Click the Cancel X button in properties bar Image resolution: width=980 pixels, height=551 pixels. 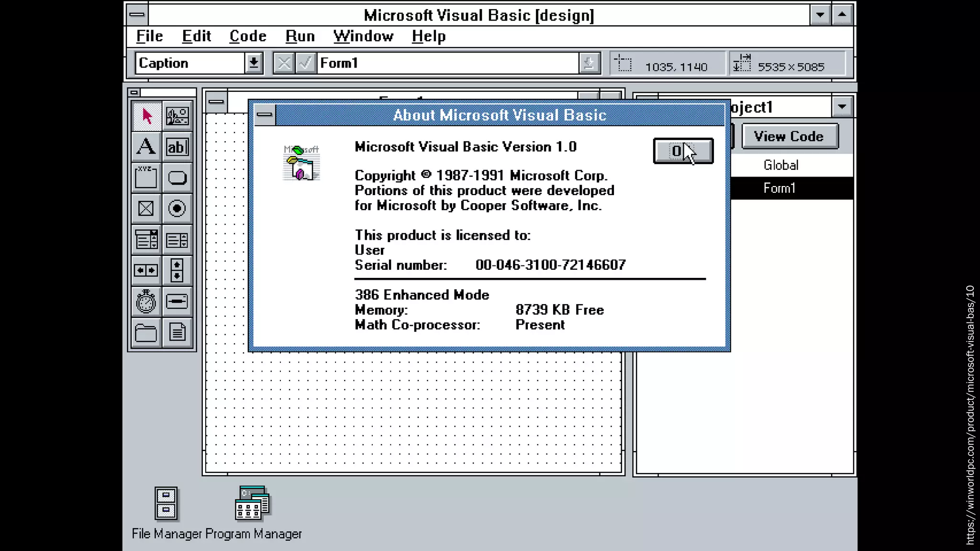[284, 63]
